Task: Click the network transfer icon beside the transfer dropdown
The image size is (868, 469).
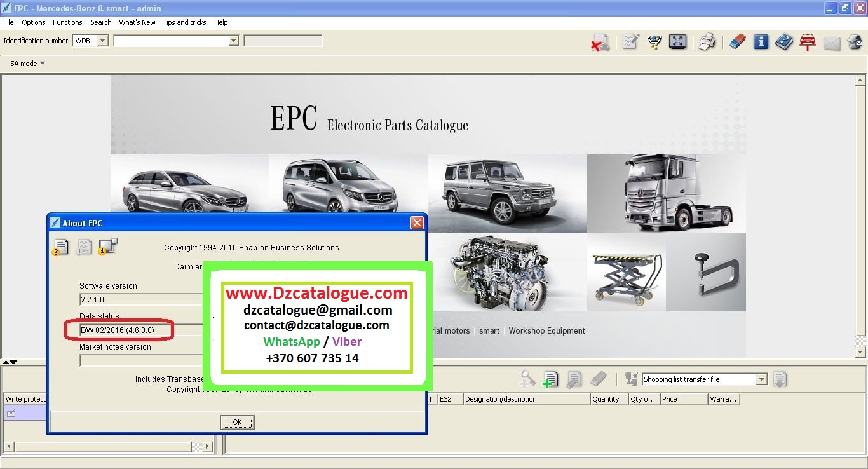Action: coord(632,379)
